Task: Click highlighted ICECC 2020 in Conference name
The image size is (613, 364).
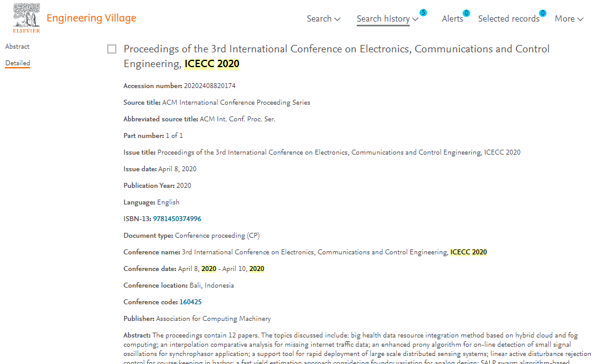Action: click(468, 252)
